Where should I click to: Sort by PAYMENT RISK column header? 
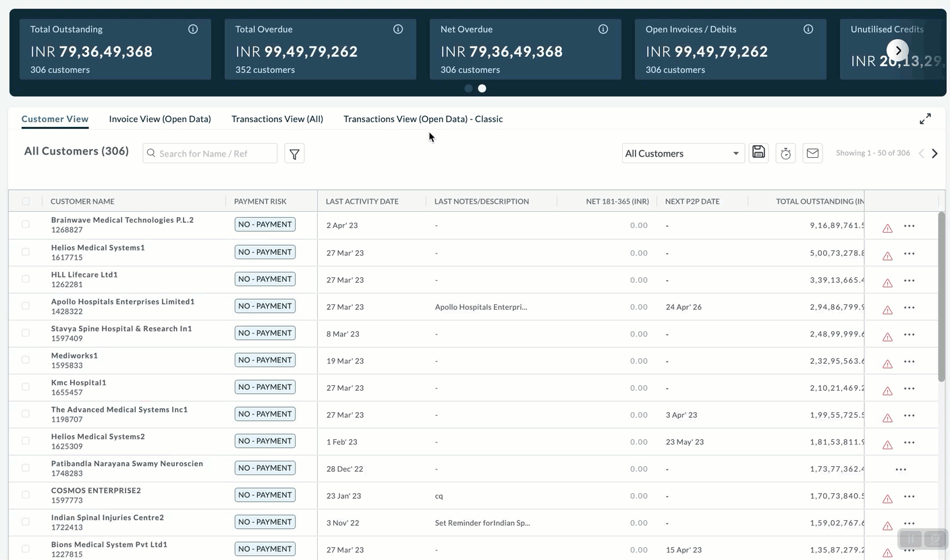[260, 201]
